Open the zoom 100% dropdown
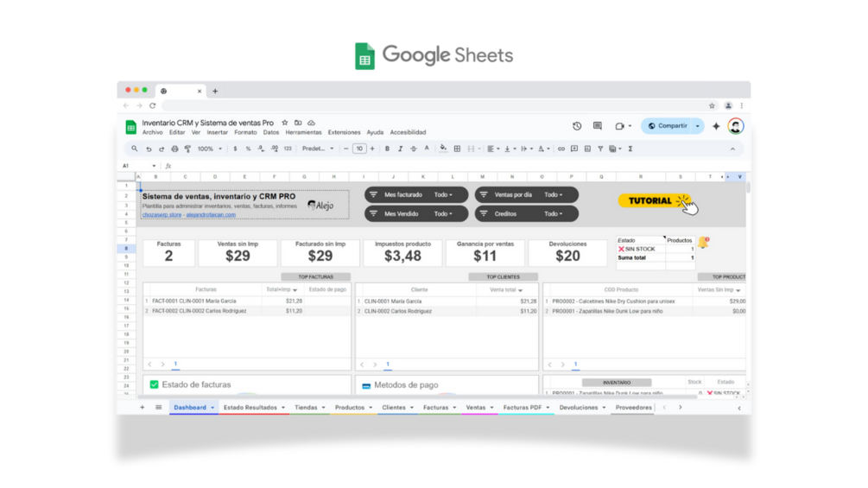 point(210,149)
